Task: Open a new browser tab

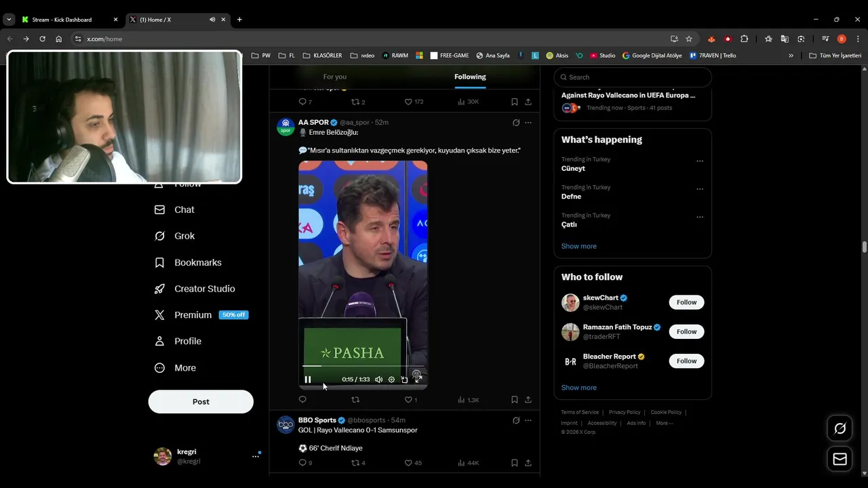Action: [239, 20]
